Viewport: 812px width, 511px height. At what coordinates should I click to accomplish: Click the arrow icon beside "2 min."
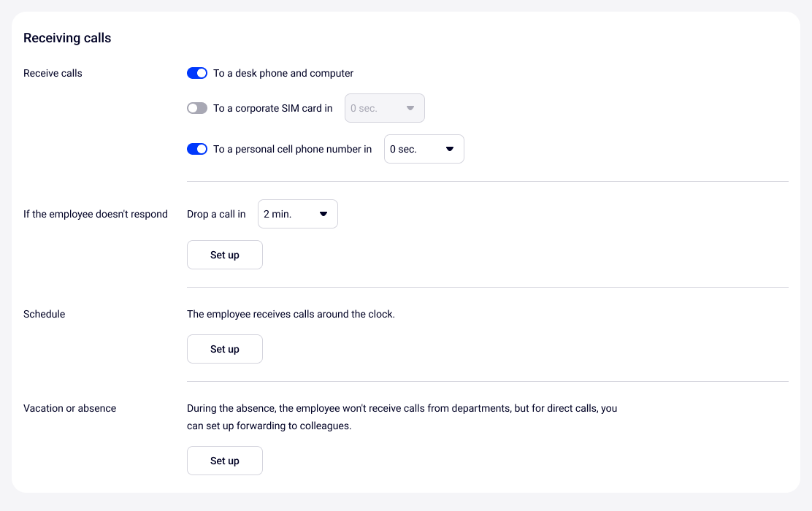coord(323,214)
